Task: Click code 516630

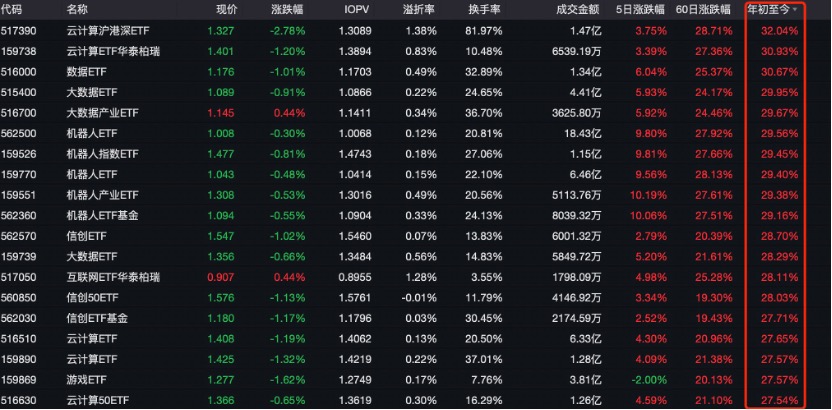Action: tap(18, 400)
